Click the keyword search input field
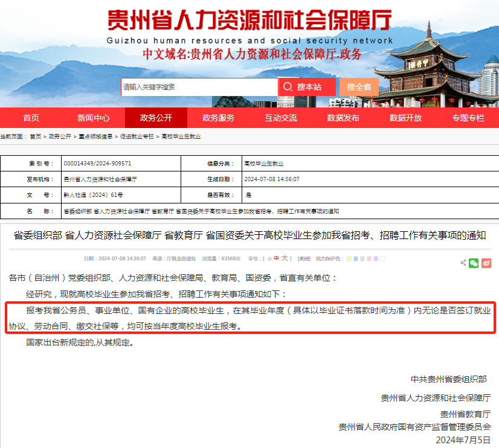 click(x=199, y=87)
